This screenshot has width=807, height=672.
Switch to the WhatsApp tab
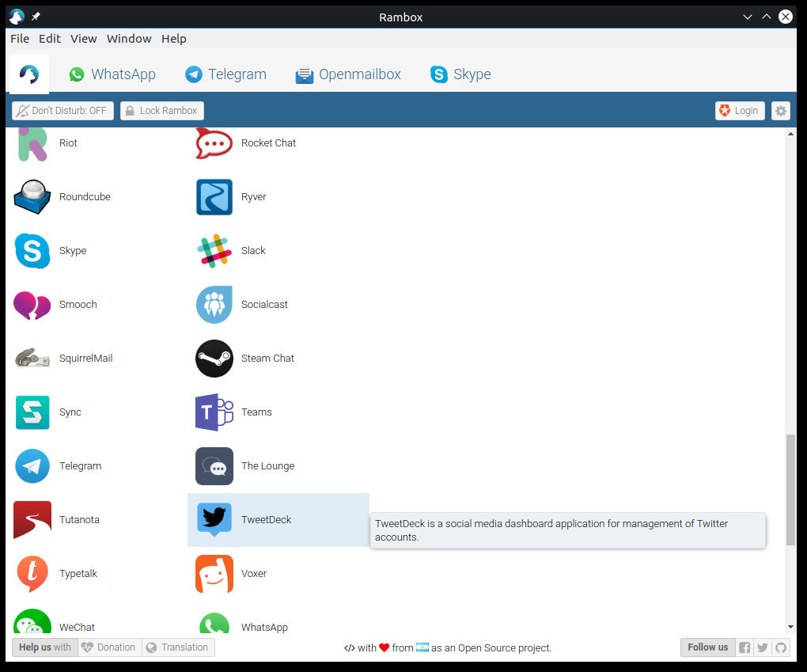click(x=112, y=74)
